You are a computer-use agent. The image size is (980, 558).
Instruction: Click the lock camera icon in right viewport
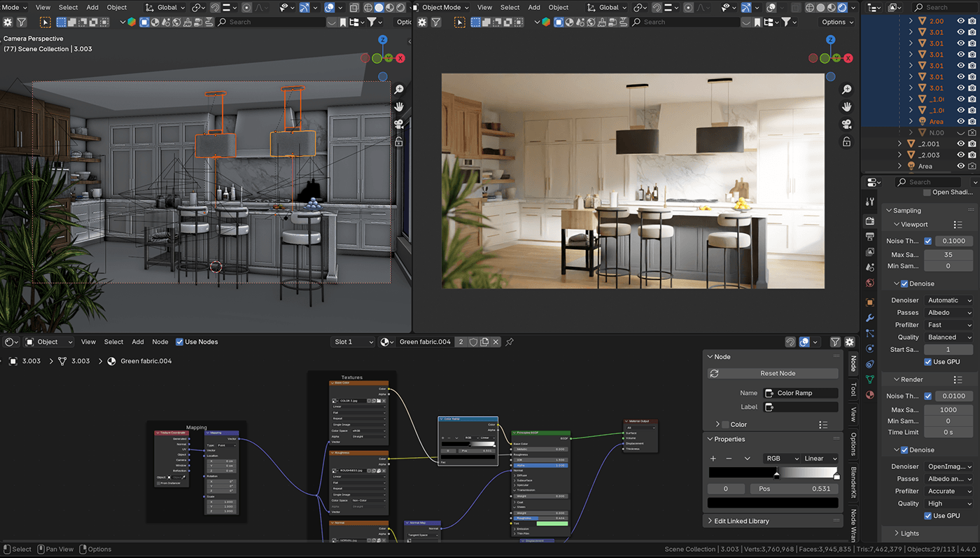[x=846, y=142]
